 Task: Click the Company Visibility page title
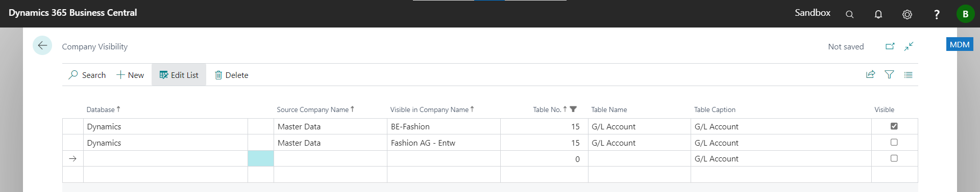(x=95, y=47)
